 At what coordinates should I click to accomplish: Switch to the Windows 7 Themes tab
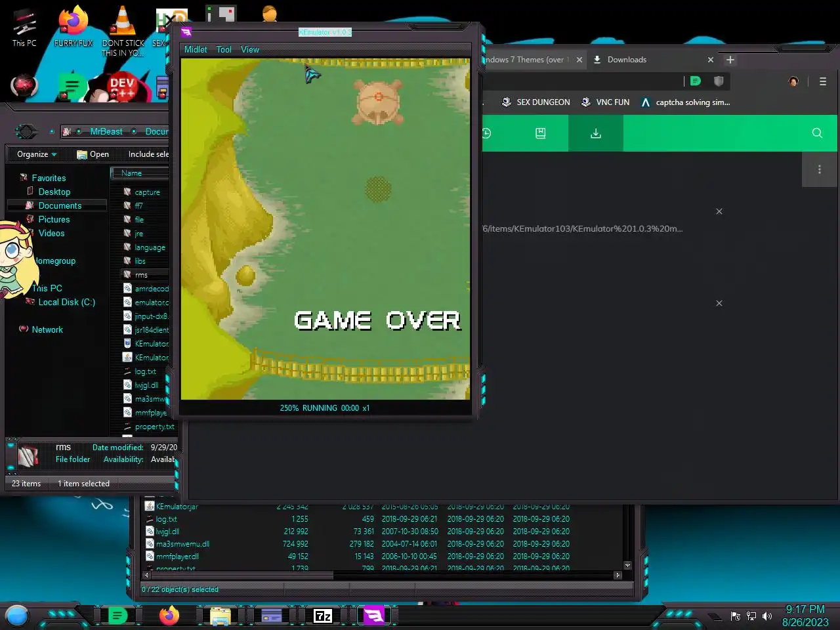(528, 60)
